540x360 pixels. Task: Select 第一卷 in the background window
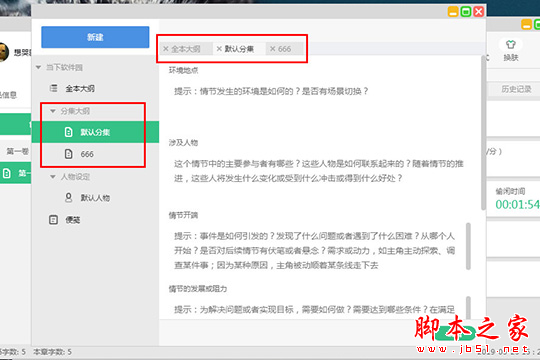[x=18, y=151]
